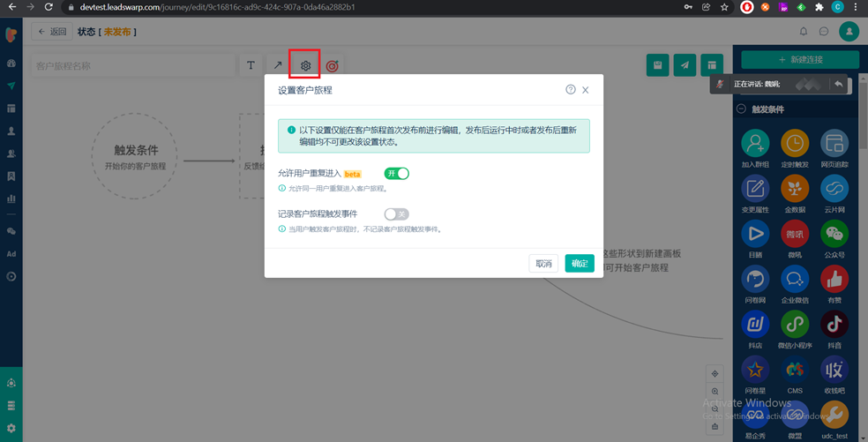Select the 微信小程序 trigger icon
868x442 pixels.
[x=795, y=324]
